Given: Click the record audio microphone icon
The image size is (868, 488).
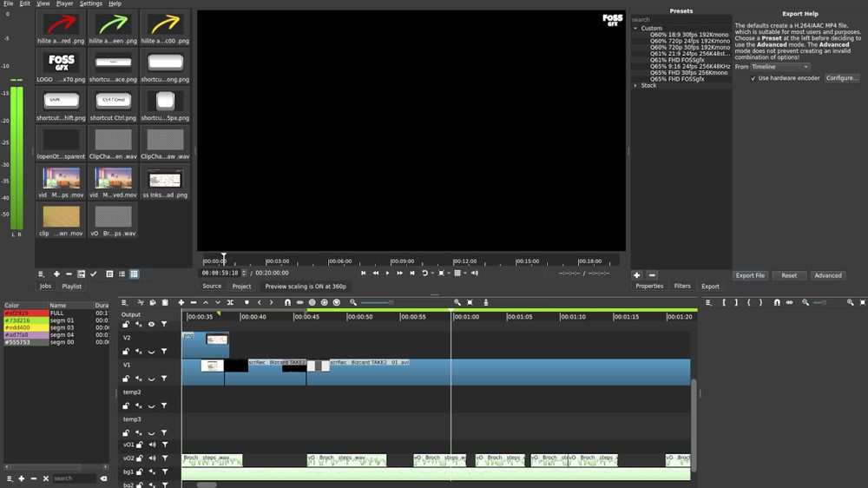Looking at the screenshot, I should [x=486, y=302].
